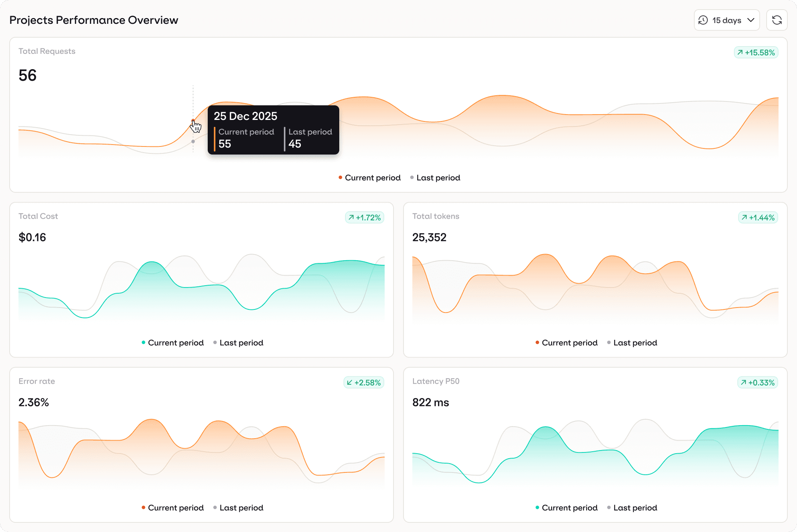Click the clock history icon
Viewport: 797px width, 532px height.
pyautogui.click(x=703, y=20)
